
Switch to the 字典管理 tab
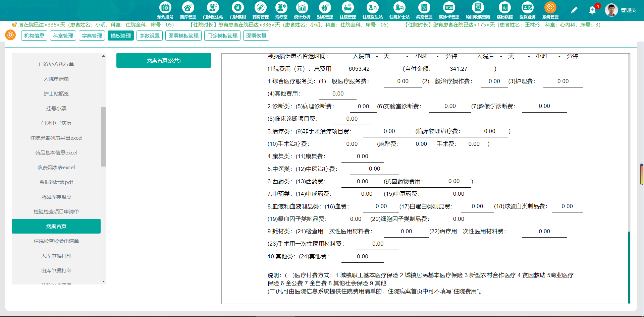(x=92, y=36)
